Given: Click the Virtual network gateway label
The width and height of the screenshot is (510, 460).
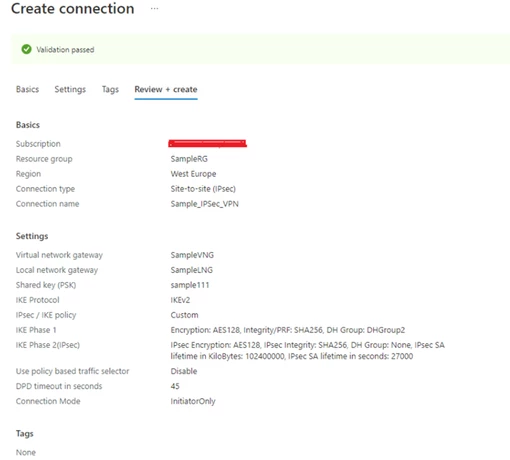Looking at the screenshot, I should [x=59, y=255].
